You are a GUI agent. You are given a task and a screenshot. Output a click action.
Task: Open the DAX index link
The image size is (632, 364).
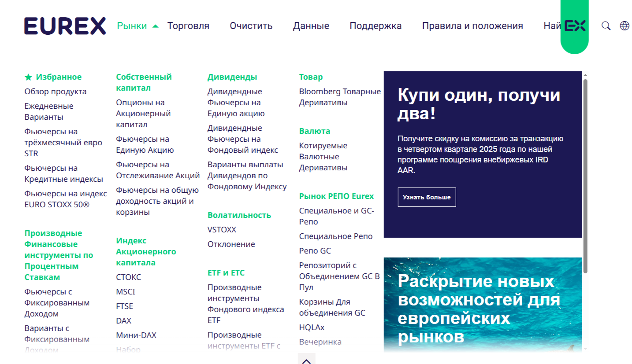coord(124,321)
